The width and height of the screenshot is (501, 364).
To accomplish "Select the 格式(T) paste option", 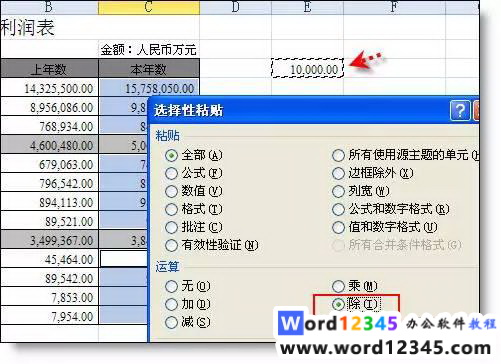I will 193,209.
